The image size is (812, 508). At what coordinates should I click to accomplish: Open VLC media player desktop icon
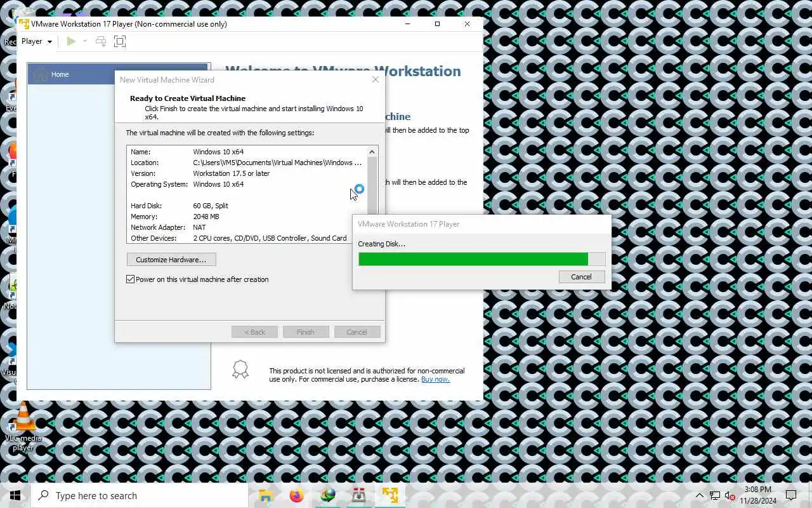[23, 426]
